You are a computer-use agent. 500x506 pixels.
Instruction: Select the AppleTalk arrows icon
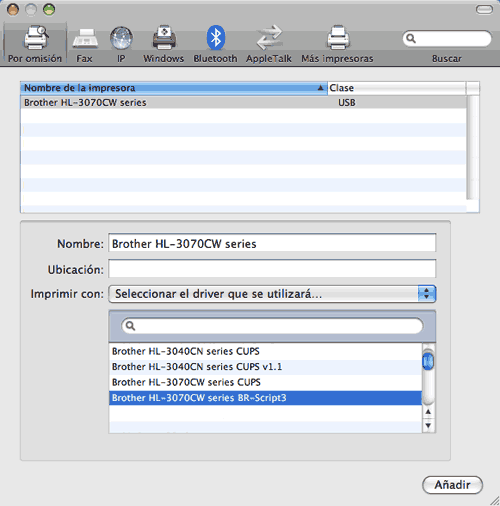click(x=269, y=37)
